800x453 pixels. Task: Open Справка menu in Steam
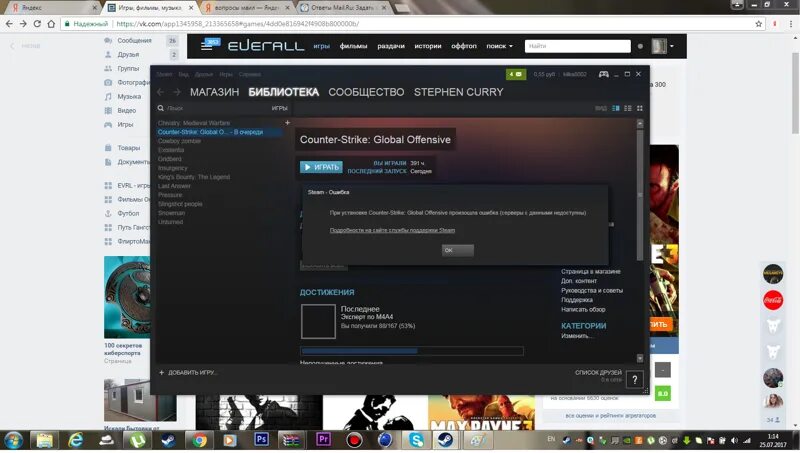pos(249,74)
